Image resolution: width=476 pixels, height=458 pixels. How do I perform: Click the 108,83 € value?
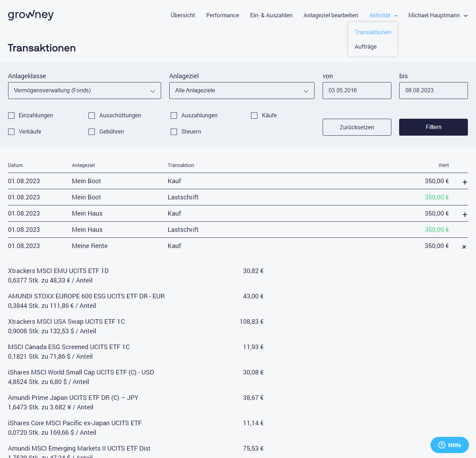pyautogui.click(x=251, y=322)
